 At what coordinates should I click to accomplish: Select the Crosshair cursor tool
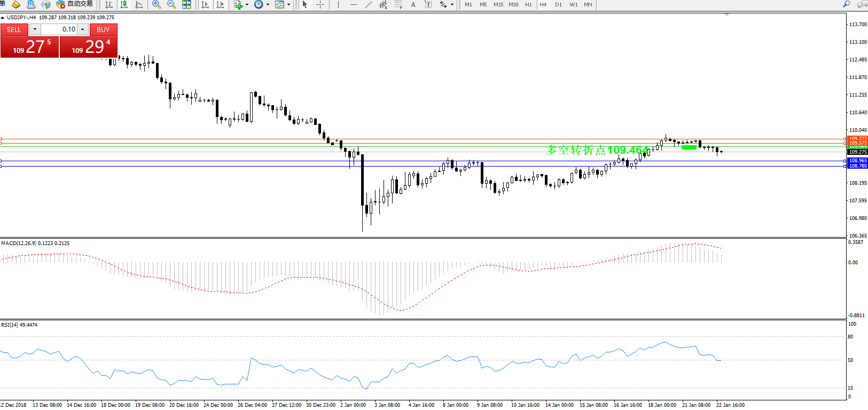coord(320,4)
